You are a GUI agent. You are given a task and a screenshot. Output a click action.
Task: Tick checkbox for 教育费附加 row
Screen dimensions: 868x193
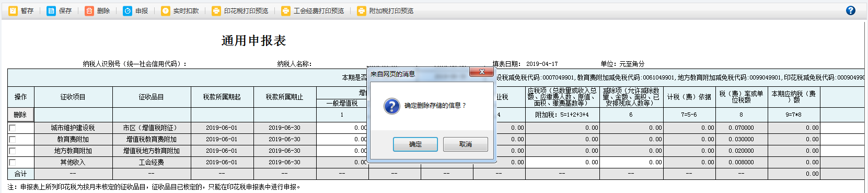[x=13, y=140]
